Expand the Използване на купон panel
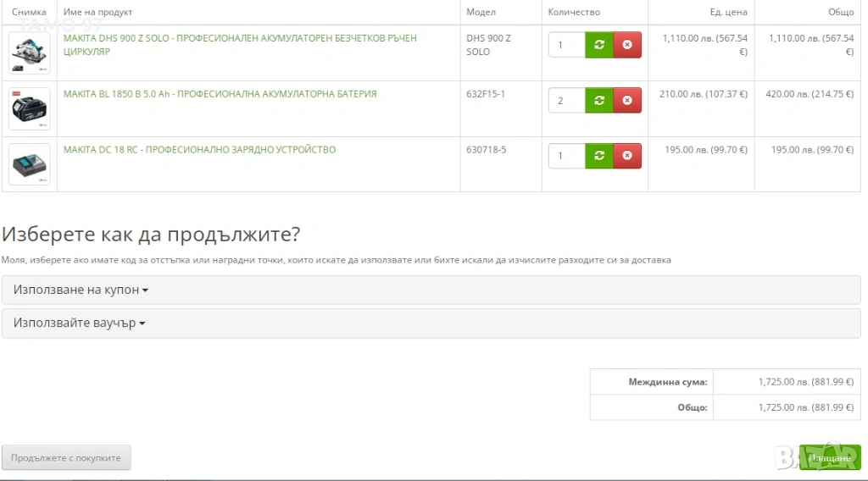The width and height of the screenshot is (868, 481). pos(81,290)
